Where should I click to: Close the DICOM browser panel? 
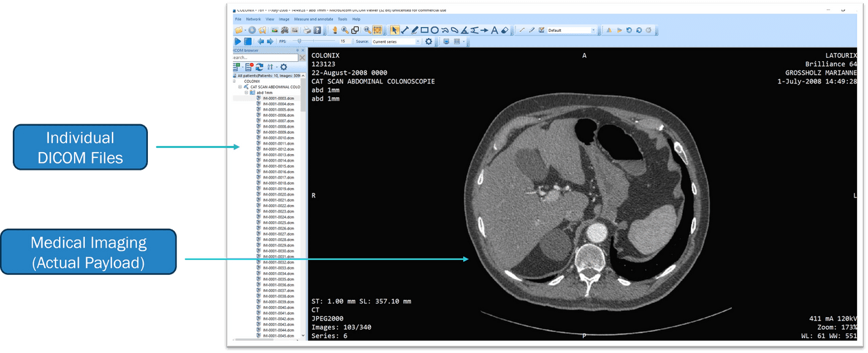click(303, 50)
